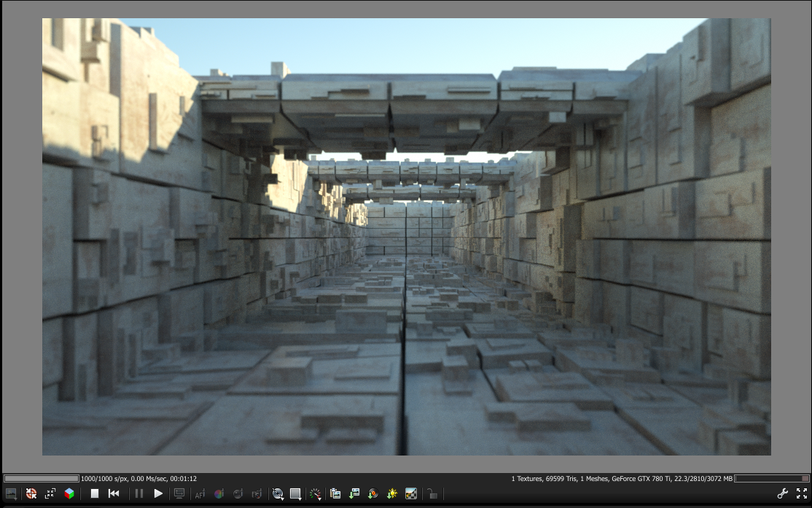Image resolution: width=812 pixels, height=508 pixels.
Task: Click the rendered corridor image in viewport
Action: pyautogui.click(x=407, y=237)
